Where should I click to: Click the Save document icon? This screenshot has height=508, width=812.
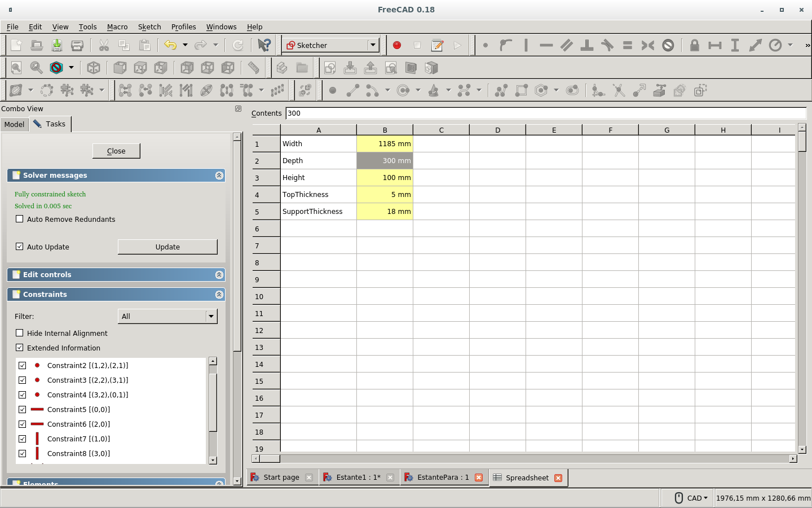coord(57,45)
